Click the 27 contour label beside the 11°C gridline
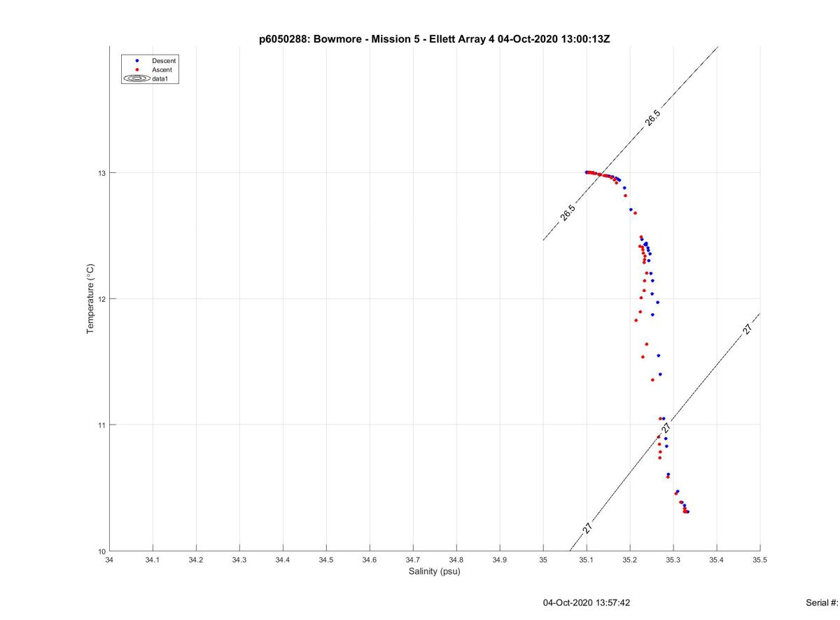 666,428
